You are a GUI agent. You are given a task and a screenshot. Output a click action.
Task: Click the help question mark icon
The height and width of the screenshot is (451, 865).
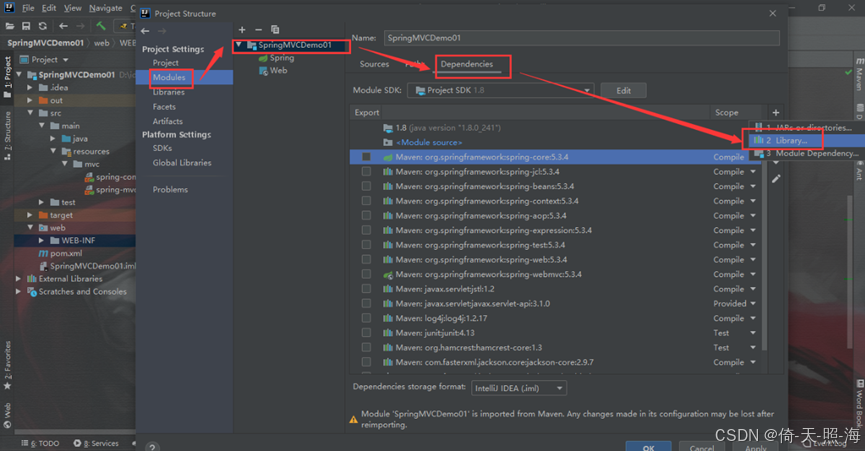[152, 447]
